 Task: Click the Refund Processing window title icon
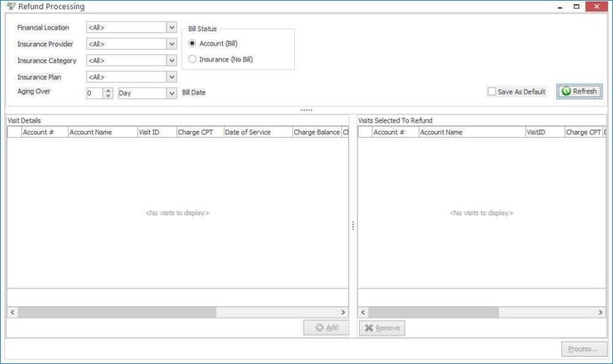tap(11, 7)
